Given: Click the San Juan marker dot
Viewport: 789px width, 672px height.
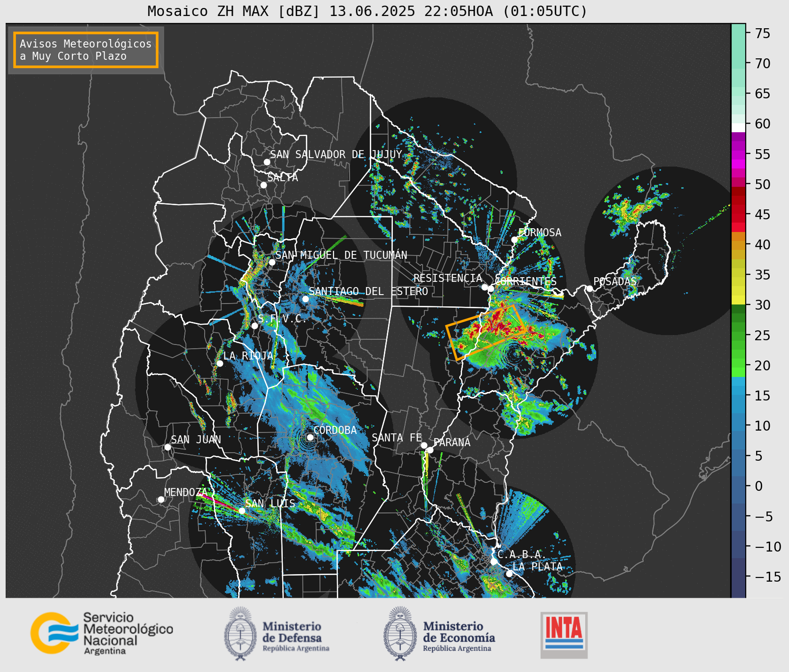Looking at the screenshot, I should pyautogui.click(x=167, y=447).
